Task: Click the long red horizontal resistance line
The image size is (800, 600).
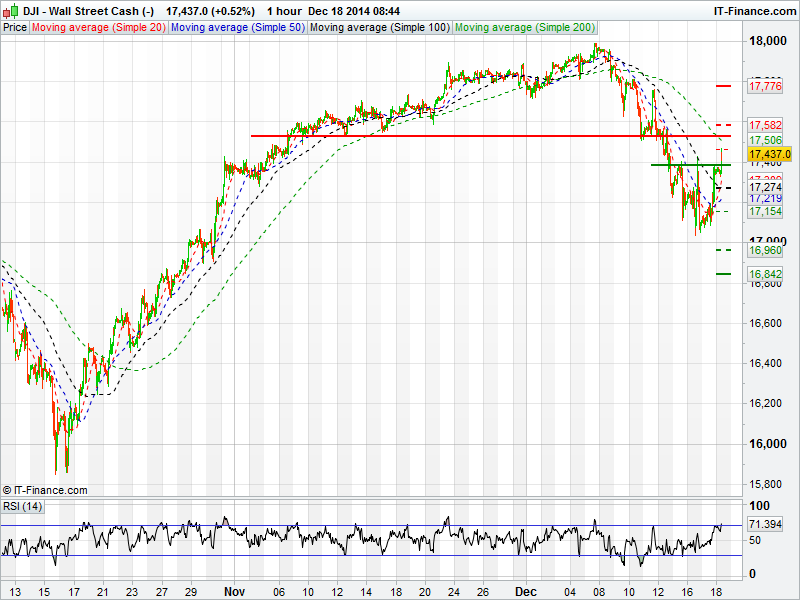Action: (490, 136)
